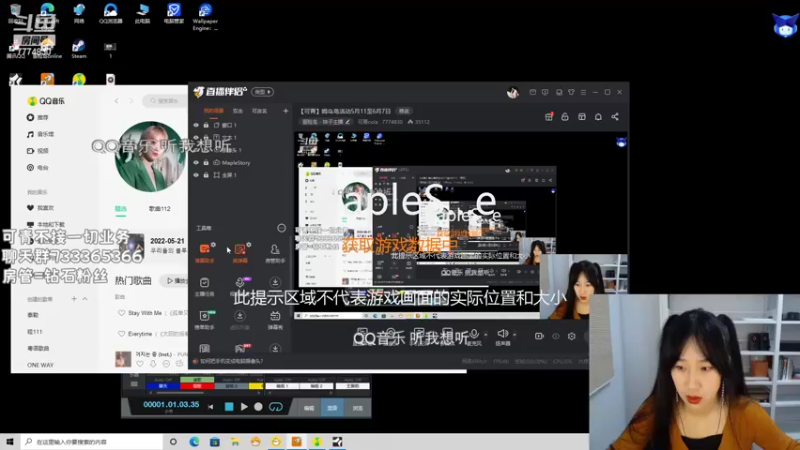This screenshot has width=800, height=450.
Task: Switch to the second scene tab
Action: coord(238,111)
